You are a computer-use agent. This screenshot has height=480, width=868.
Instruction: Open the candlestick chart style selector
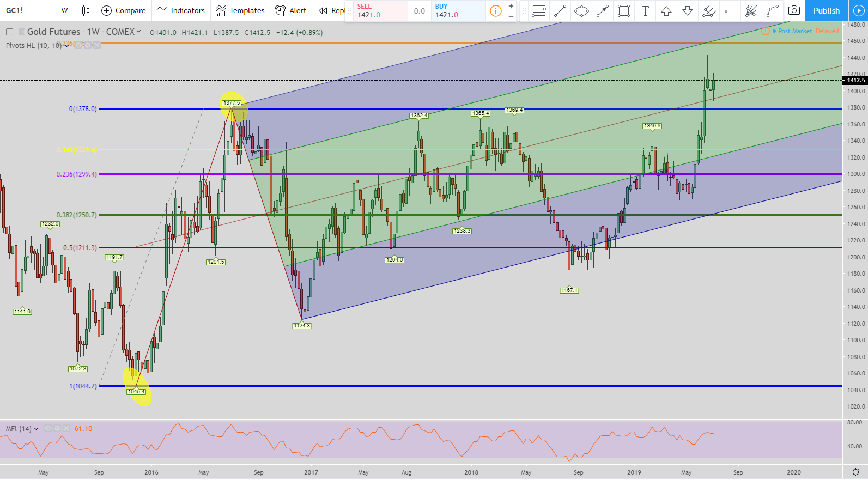[86, 10]
